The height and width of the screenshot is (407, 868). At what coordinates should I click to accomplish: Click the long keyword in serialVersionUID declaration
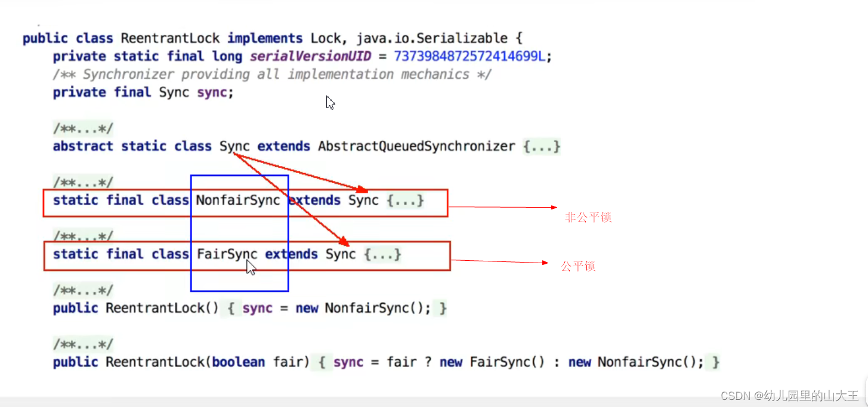click(227, 57)
